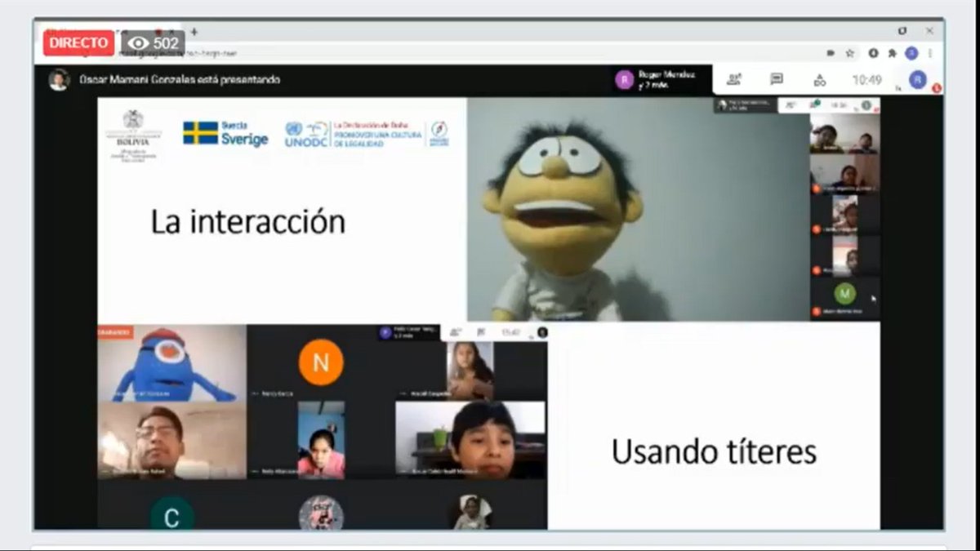The width and height of the screenshot is (980, 551).
Task: Open the Meet activities shapes icon
Action: (x=819, y=79)
